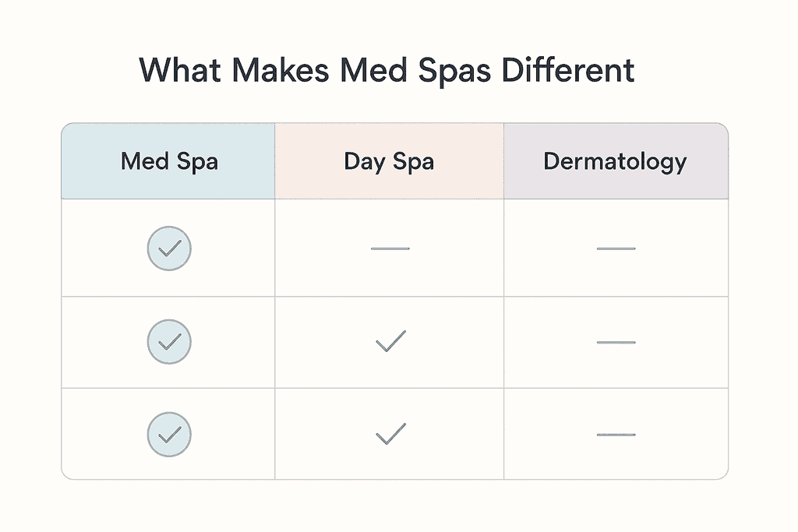Select the Day Spa column header
Viewport: 798px width, 532px height.
tap(389, 162)
